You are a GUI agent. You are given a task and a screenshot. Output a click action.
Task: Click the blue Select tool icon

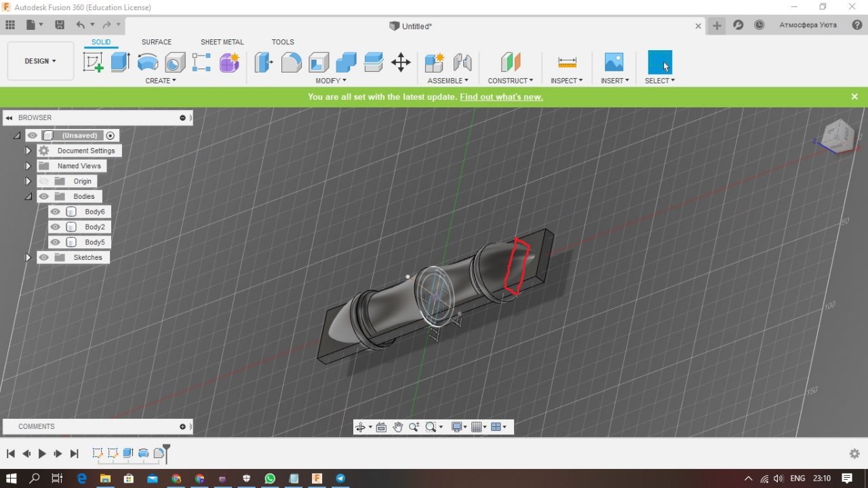pyautogui.click(x=660, y=62)
